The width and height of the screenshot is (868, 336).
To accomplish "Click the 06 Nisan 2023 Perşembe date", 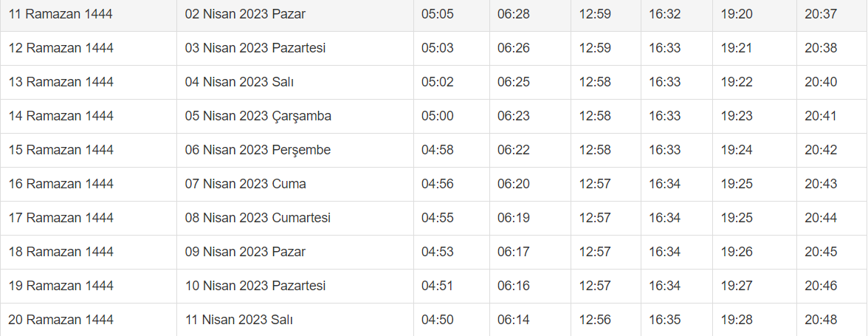I will pyautogui.click(x=258, y=150).
